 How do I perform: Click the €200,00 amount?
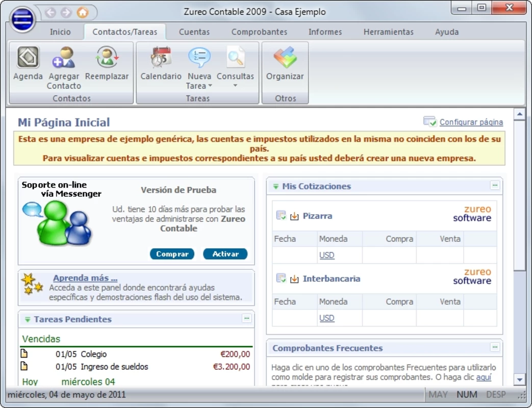point(235,354)
